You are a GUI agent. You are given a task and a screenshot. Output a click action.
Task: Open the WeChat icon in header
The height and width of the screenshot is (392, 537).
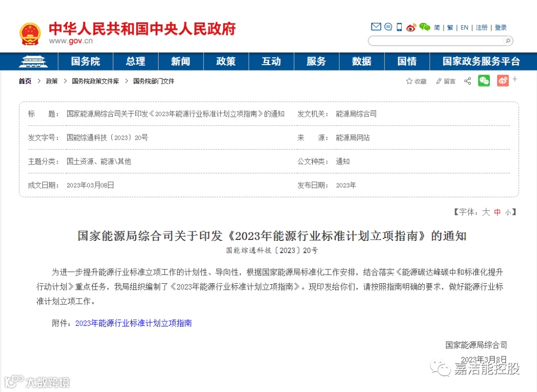425,27
